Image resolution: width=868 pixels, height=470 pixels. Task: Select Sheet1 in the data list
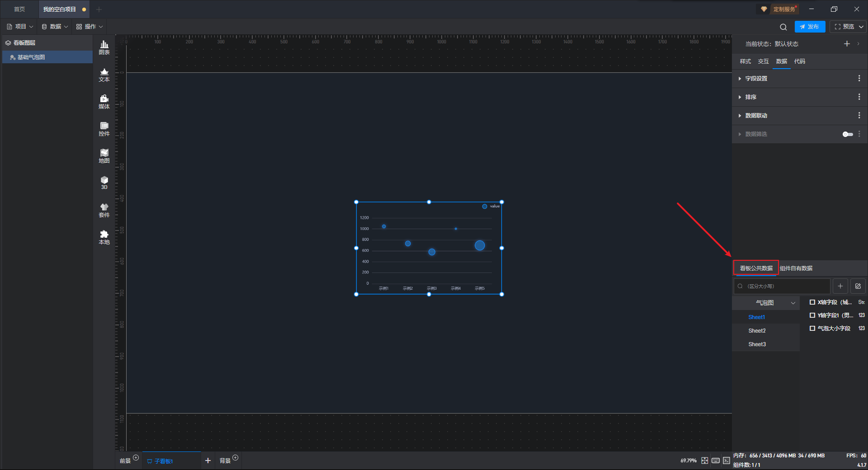click(757, 317)
